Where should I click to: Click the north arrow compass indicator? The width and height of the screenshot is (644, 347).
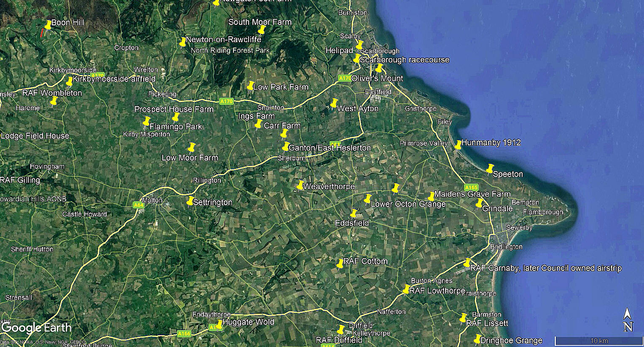[x=628, y=320]
